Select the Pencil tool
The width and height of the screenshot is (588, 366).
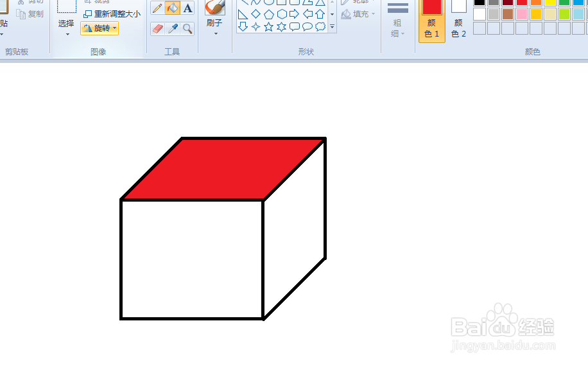point(157,8)
